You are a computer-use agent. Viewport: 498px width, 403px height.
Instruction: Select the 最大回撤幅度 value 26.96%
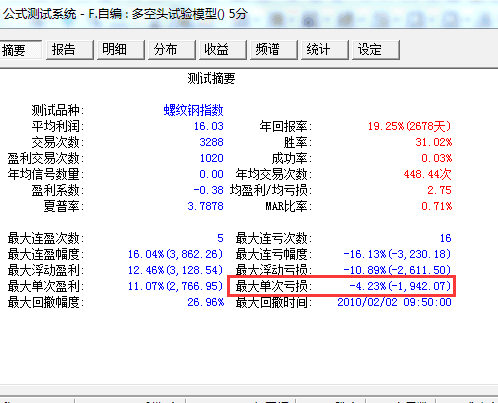click(206, 302)
